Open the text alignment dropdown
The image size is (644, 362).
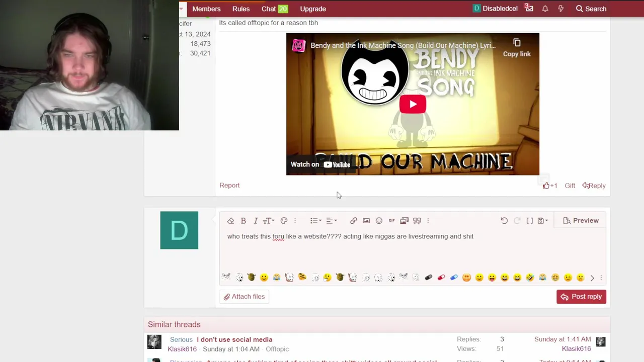coord(332,221)
